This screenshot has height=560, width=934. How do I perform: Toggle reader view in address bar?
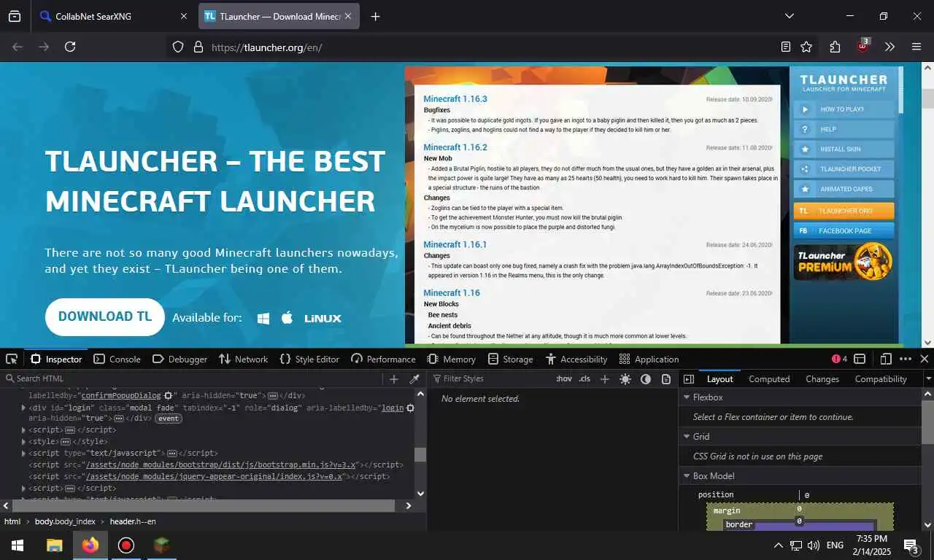pos(785,47)
